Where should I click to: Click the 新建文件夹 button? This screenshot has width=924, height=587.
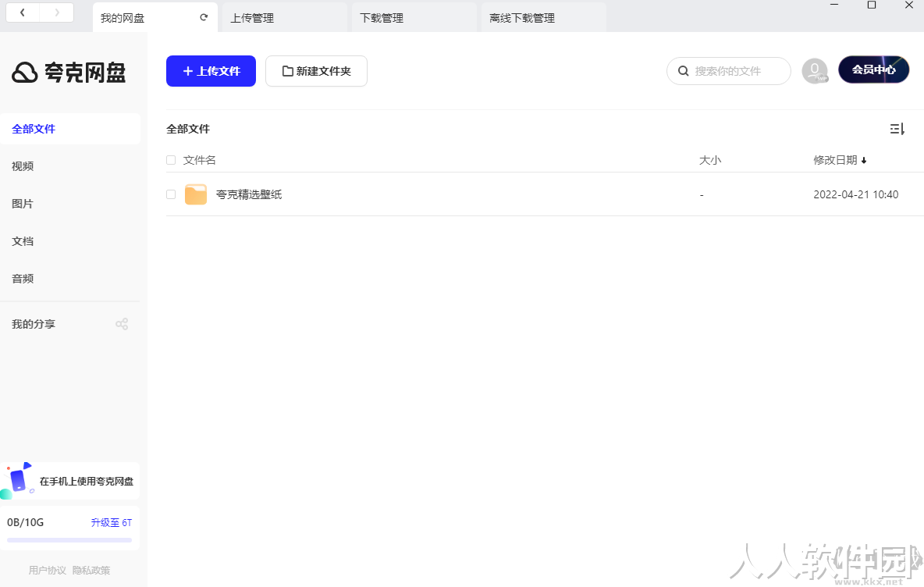316,71
